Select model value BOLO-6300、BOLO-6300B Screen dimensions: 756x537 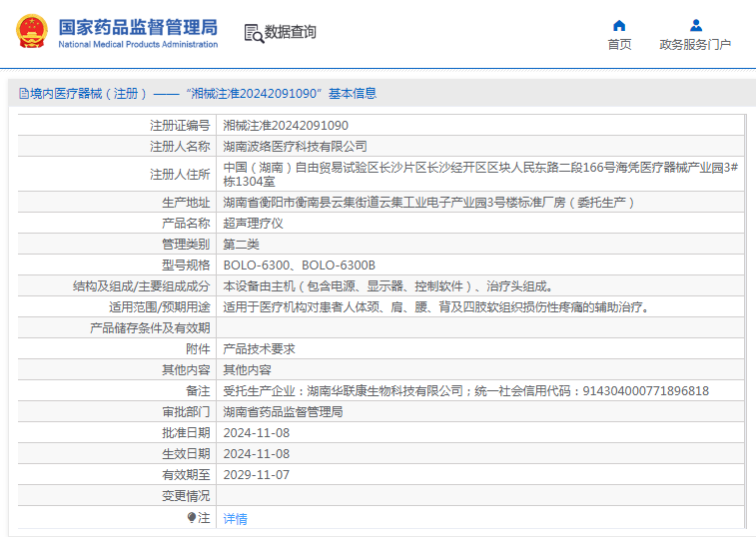tap(299, 266)
